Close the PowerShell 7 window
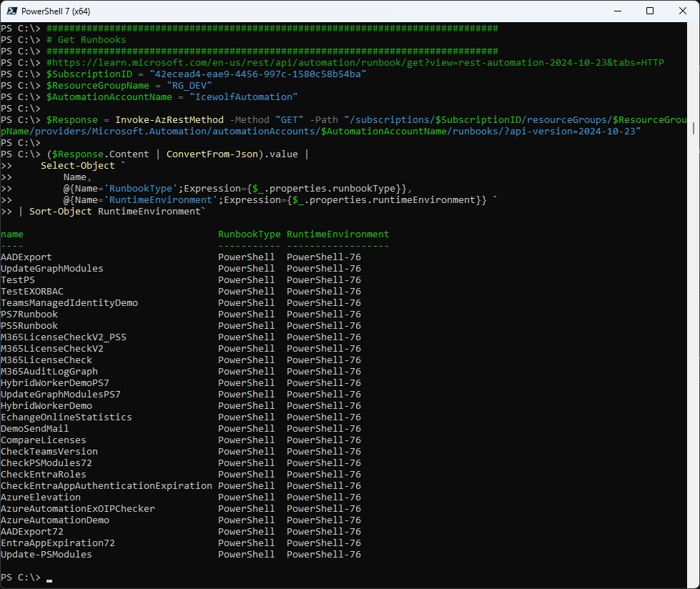This screenshot has width=700, height=589. pyautogui.click(x=683, y=11)
